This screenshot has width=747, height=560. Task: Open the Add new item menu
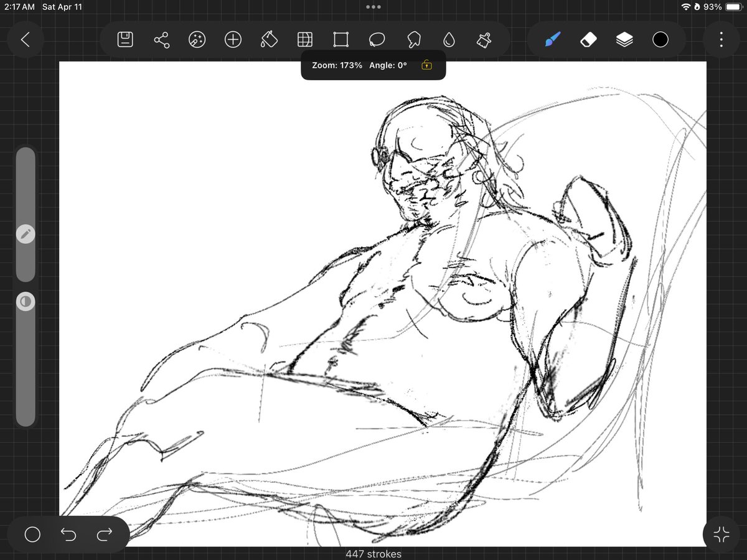point(232,39)
